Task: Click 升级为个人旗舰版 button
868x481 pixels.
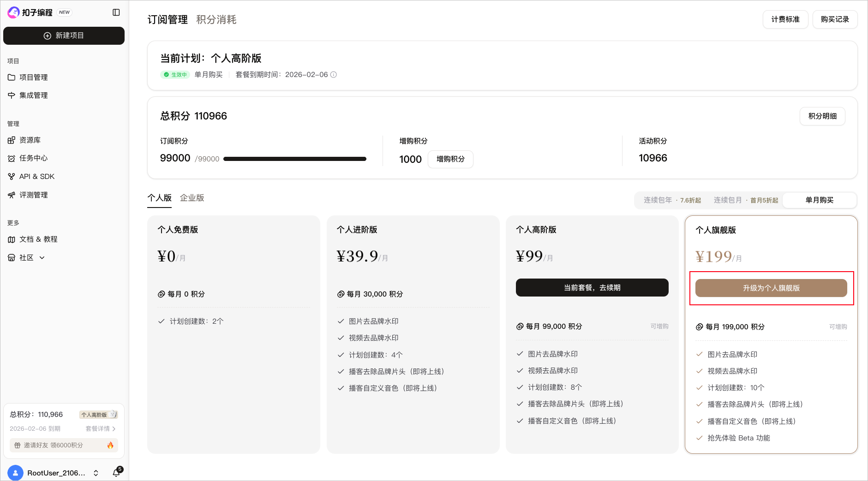Action: (771, 288)
